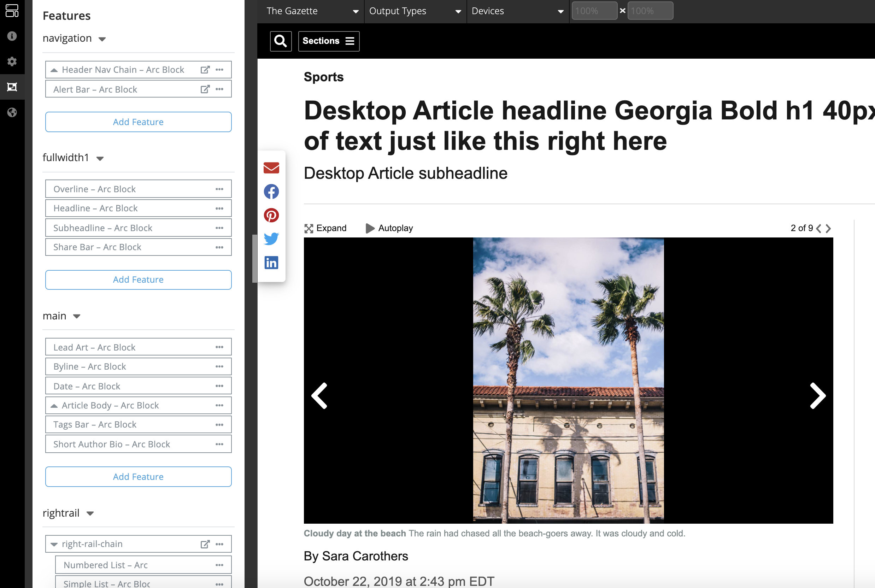This screenshot has width=875, height=588.
Task: Collapse the main section
Action: (77, 317)
